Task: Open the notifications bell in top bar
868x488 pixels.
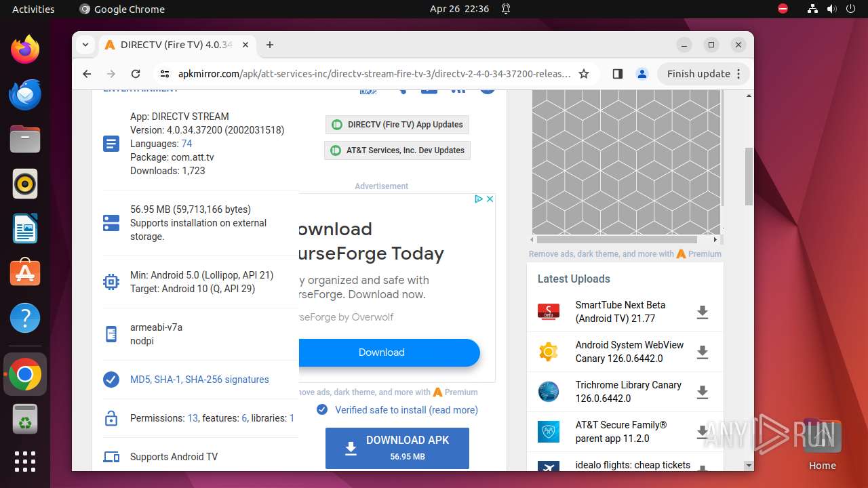Action: click(506, 9)
